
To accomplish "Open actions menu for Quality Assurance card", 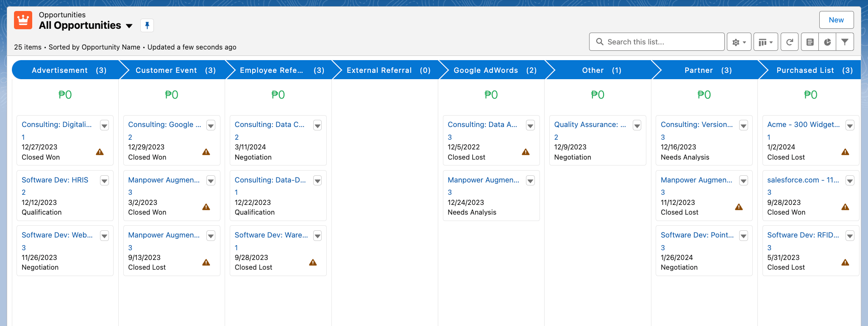I will [637, 125].
